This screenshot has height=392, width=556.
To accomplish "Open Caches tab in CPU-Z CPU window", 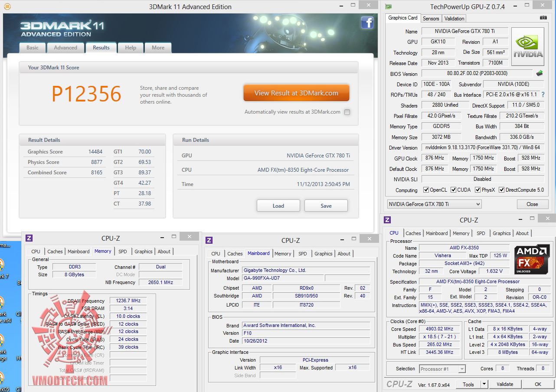I will 413,233.
